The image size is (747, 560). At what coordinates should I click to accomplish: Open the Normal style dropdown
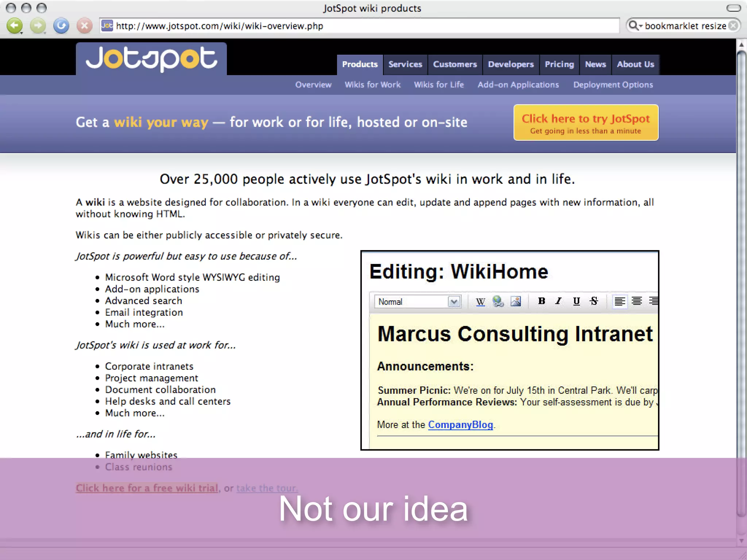(x=454, y=302)
